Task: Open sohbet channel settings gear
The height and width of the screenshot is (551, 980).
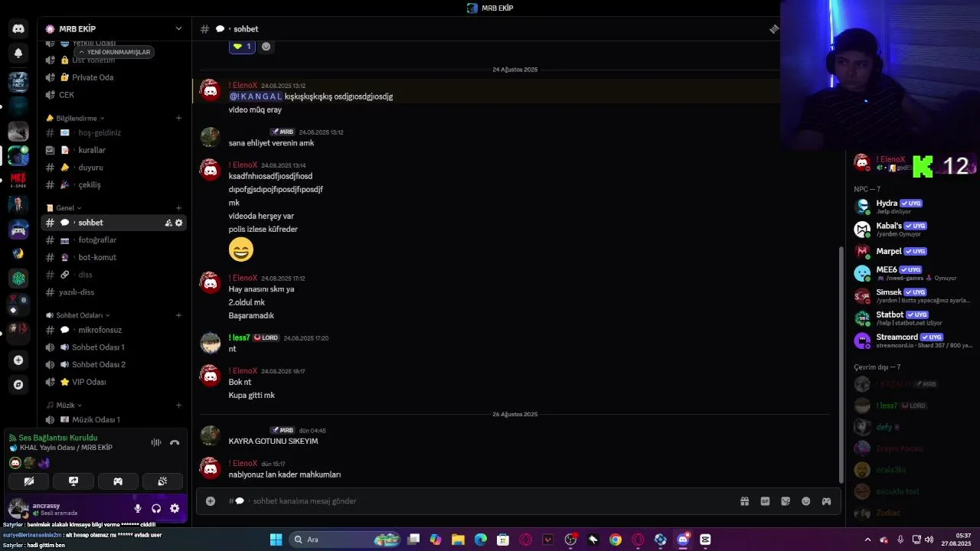Action: [179, 223]
